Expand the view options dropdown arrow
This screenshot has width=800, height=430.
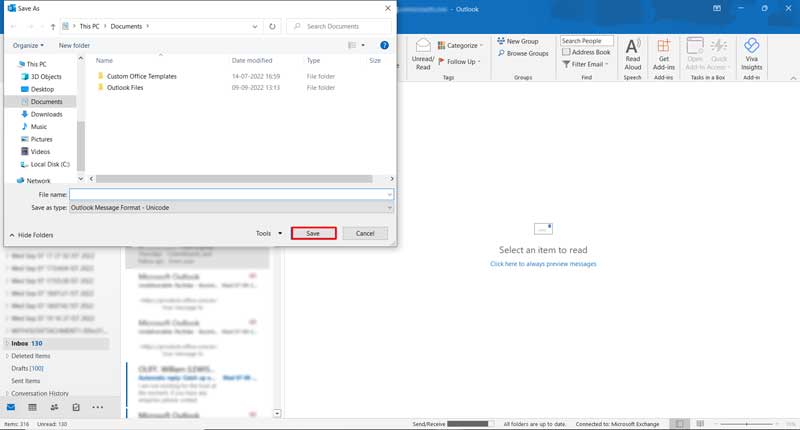coord(363,45)
